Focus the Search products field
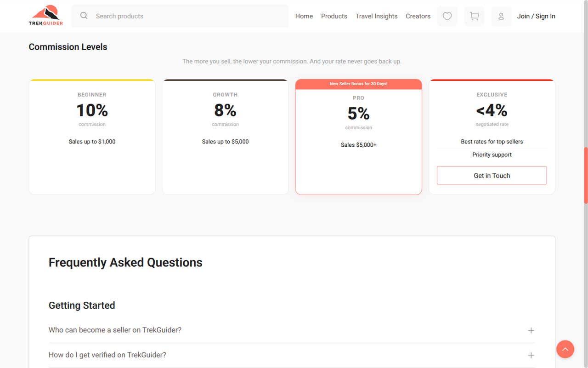 [180, 16]
